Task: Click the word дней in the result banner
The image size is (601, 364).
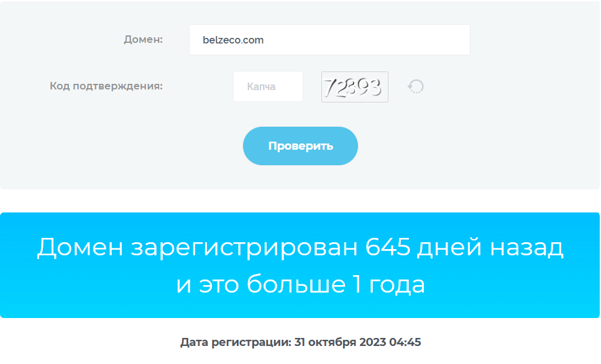Action: [449, 247]
